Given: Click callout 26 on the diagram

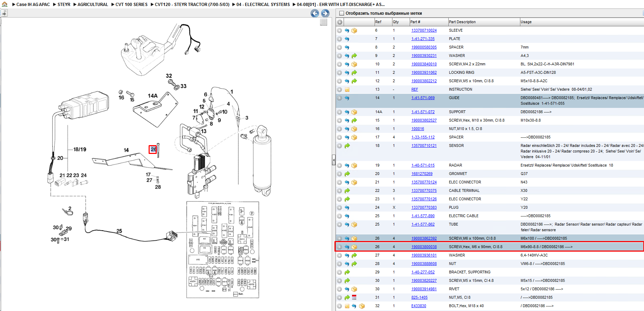Looking at the screenshot, I should pyautogui.click(x=153, y=149).
